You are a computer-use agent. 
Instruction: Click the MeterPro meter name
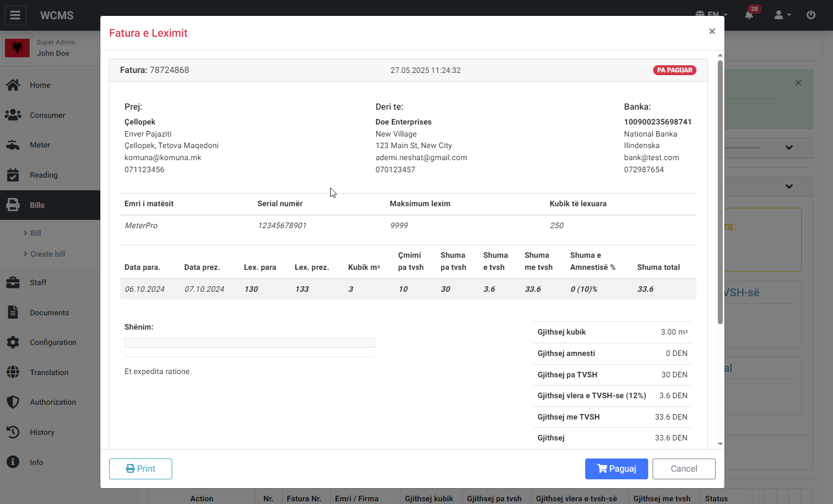141,225
